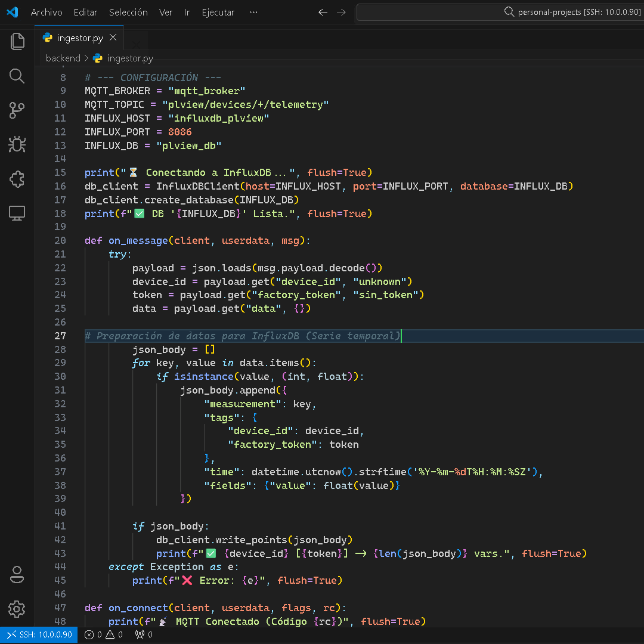Image resolution: width=644 pixels, height=644 pixels.
Task: Open Run and Debug view icon
Action: [x=17, y=144]
